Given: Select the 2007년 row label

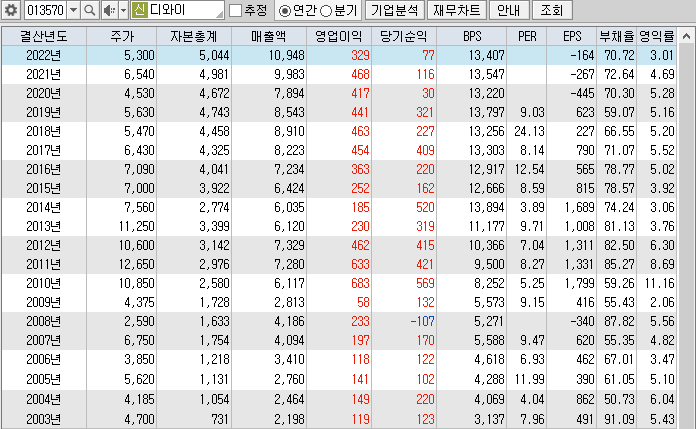Looking at the screenshot, I should tap(44, 340).
